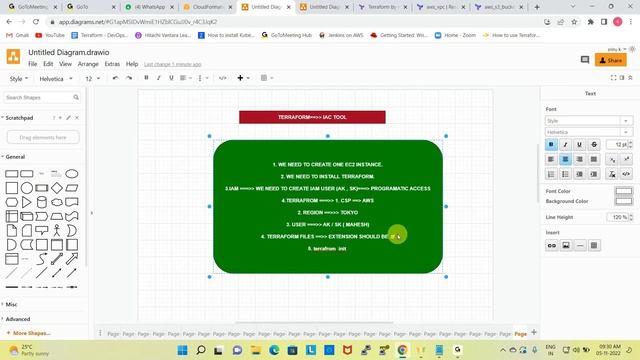640x360 pixels.
Task: Select the diamond shape in General palette
Action: click(x=57, y=188)
